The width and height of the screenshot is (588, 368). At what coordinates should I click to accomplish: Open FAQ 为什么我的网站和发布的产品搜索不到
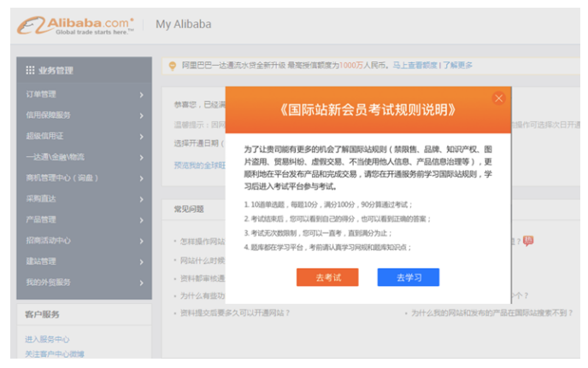492,313
